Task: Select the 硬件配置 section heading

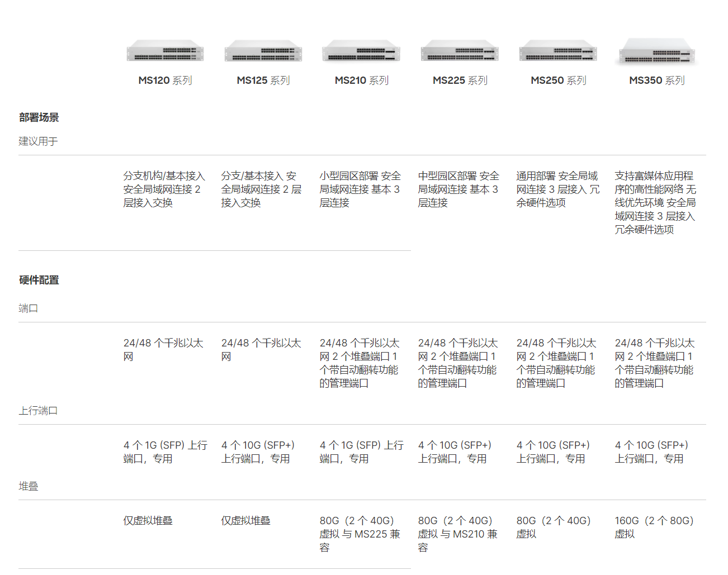Action: point(39,280)
